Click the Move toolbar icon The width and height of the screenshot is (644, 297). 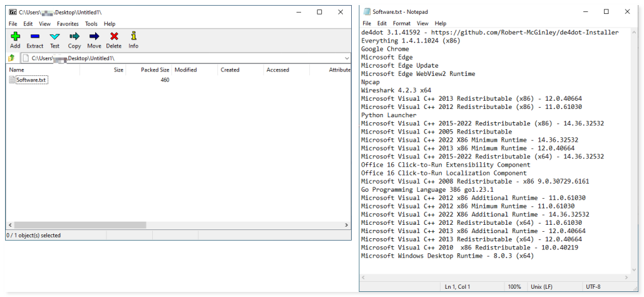click(94, 40)
